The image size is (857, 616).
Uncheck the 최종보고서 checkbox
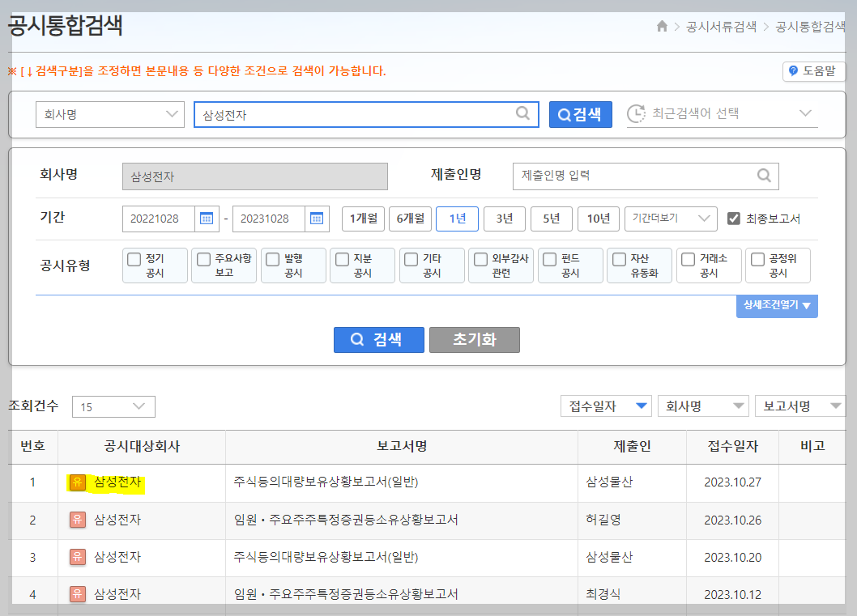tap(734, 219)
